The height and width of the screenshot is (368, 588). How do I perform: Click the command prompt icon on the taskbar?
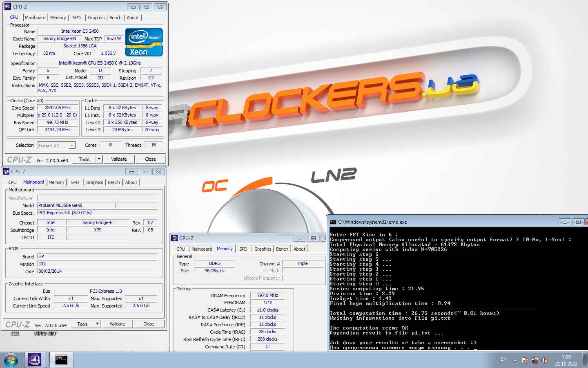pos(62,360)
